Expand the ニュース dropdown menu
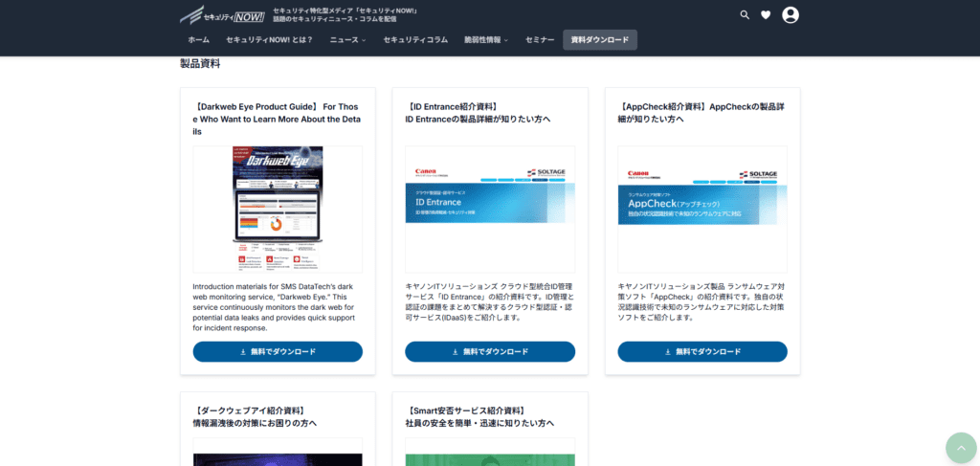This screenshot has width=980, height=466. pyautogui.click(x=347, y=40)
